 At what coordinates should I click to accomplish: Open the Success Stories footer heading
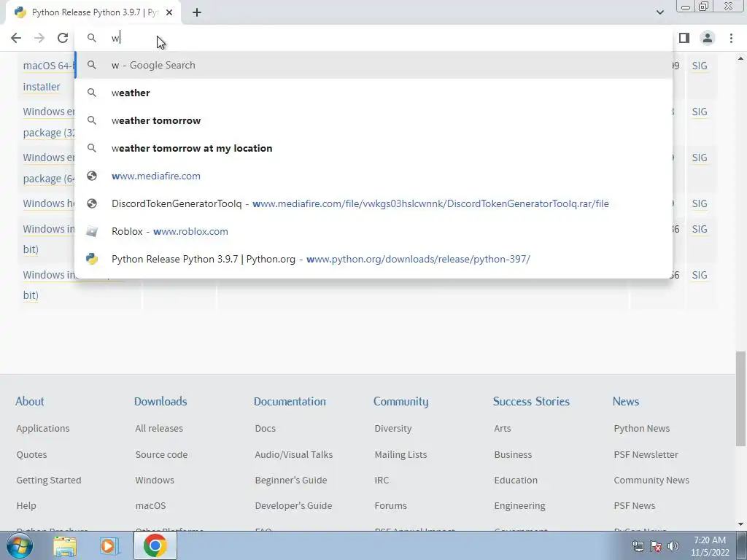tap(531, 402)
